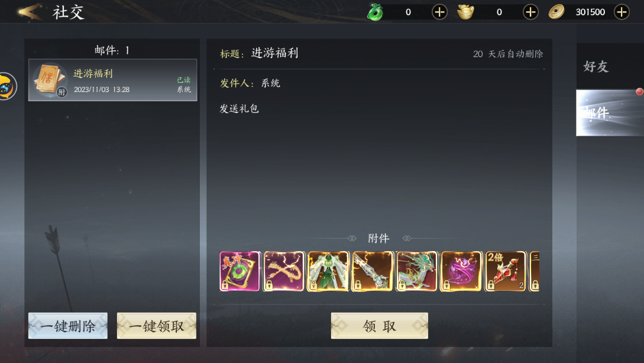Click the 一键领取 button
644x363 pixels.
tap(157, 326)
